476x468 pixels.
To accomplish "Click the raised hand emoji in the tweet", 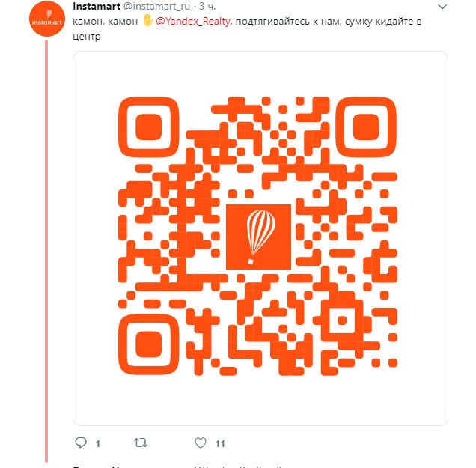I will tap(148, 21).
